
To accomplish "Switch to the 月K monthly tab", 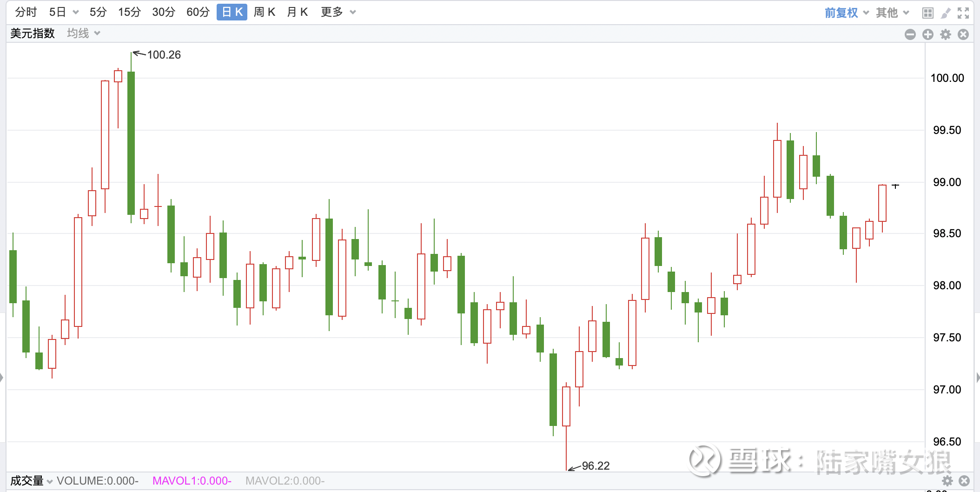I will pos(298,12).
